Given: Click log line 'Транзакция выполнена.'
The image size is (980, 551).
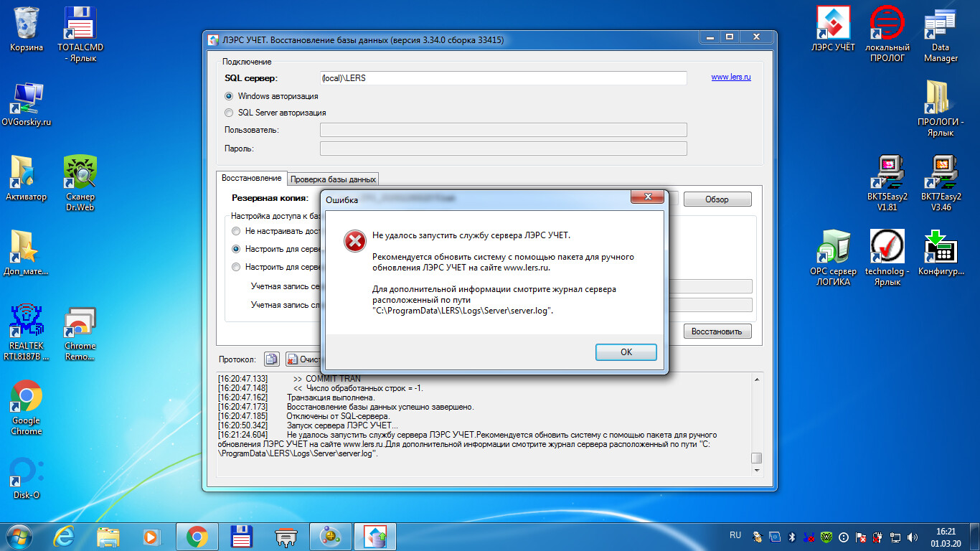Looking at the screenshot, I should pyautogui.click(x=331, y=397).
